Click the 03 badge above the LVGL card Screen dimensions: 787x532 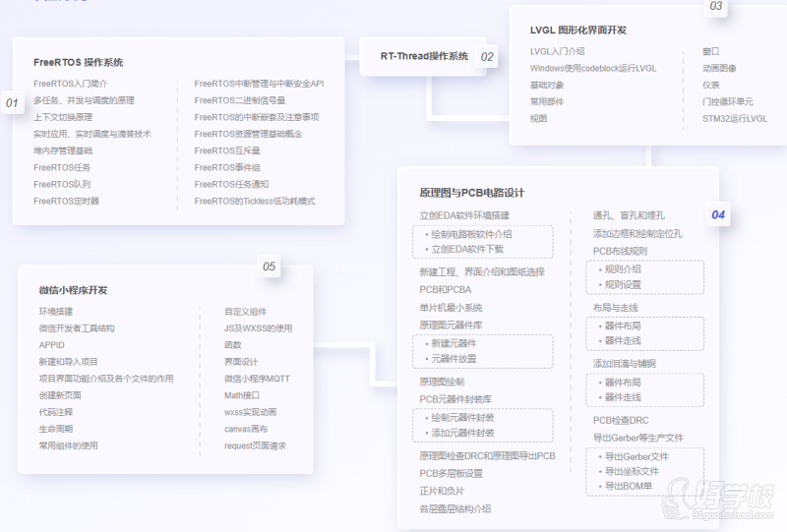coord(715,7)
